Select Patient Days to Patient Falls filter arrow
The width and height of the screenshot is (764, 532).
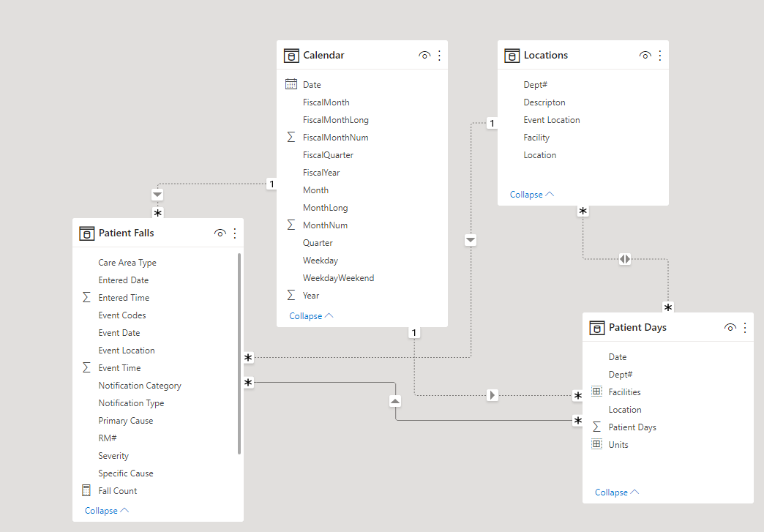coord(395,402)
